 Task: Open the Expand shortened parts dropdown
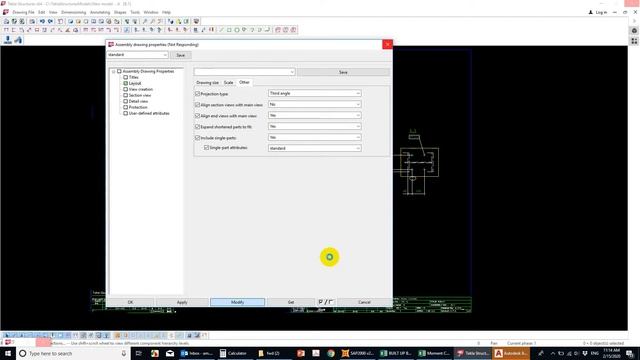point(314,127)
